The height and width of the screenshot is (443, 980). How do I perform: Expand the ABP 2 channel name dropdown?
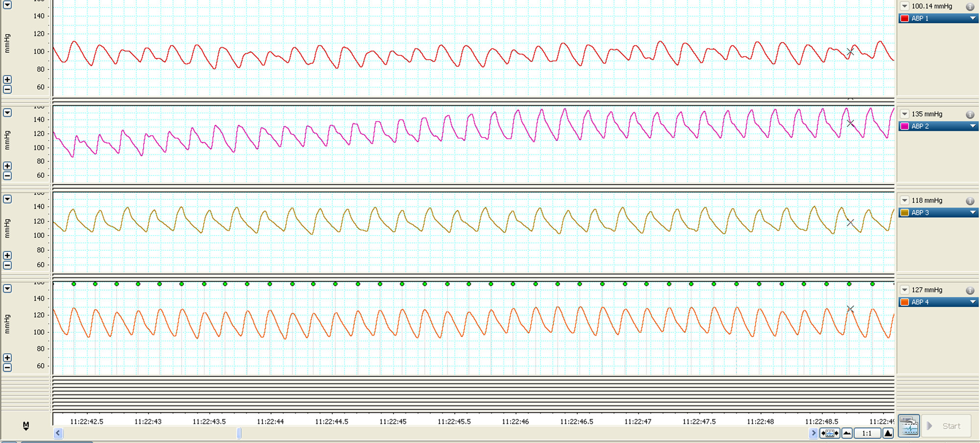tap(973, 126)
